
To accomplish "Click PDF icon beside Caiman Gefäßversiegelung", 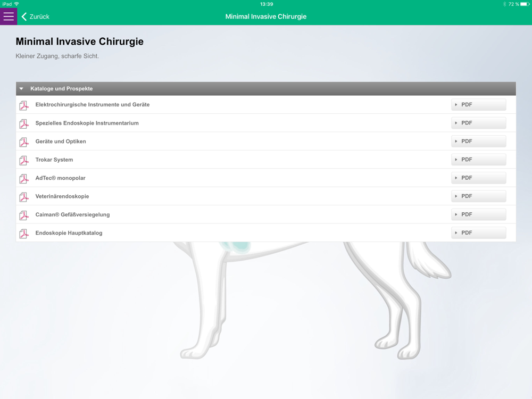I will pos(24,215).
